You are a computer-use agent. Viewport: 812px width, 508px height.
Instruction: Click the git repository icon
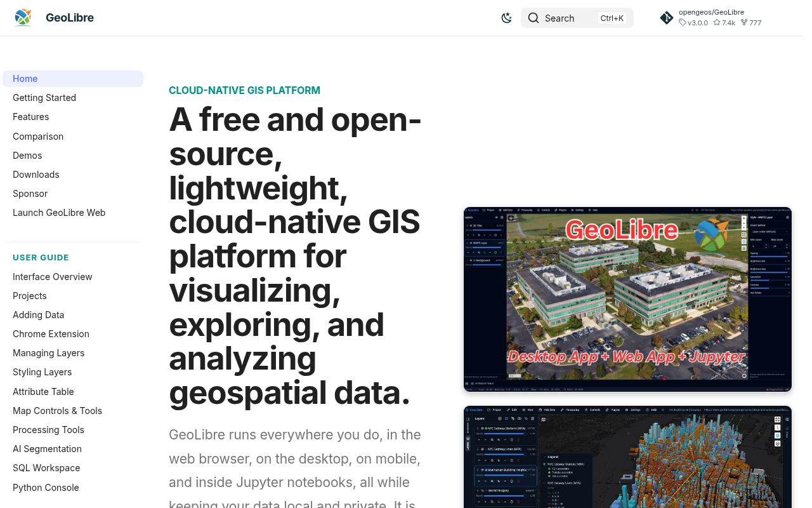(666, 18)
